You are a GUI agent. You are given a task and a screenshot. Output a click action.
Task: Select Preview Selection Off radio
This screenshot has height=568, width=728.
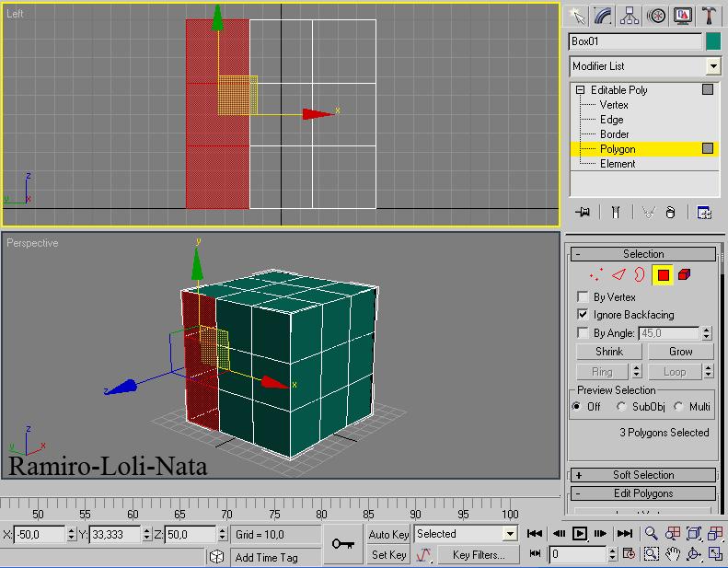(577, 406)
